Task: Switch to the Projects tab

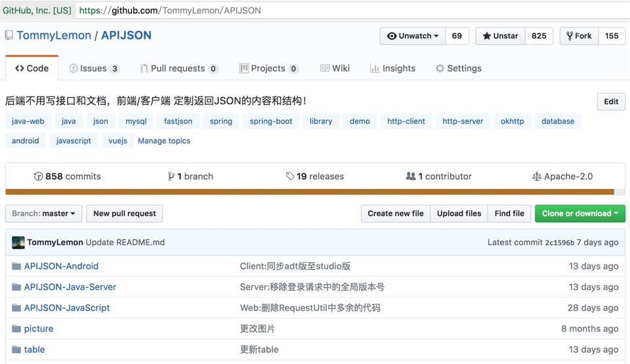Action: (269, 68)
